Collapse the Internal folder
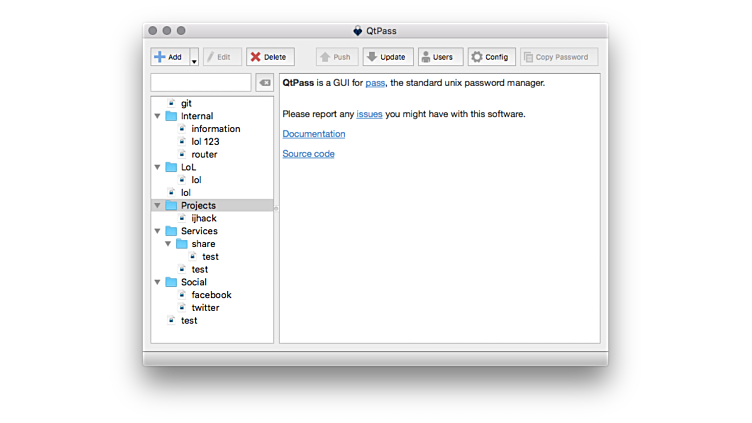752x423 pixels. point(157,116)
